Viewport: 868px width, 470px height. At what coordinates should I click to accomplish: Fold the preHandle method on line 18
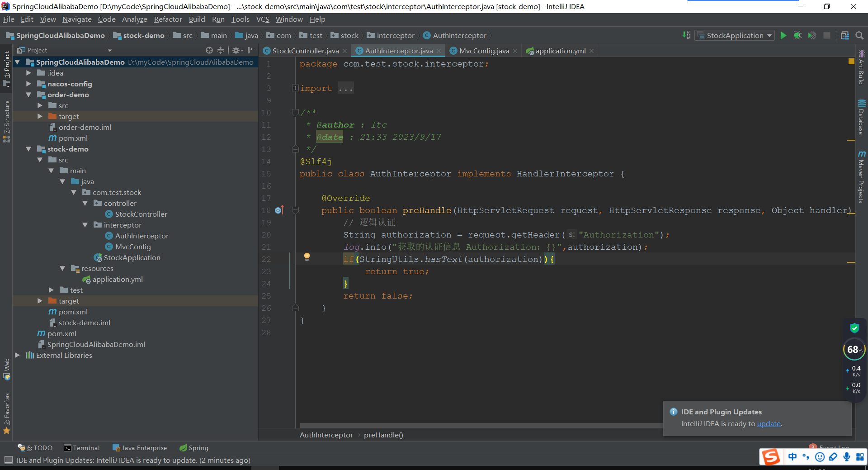pos(296,210)
